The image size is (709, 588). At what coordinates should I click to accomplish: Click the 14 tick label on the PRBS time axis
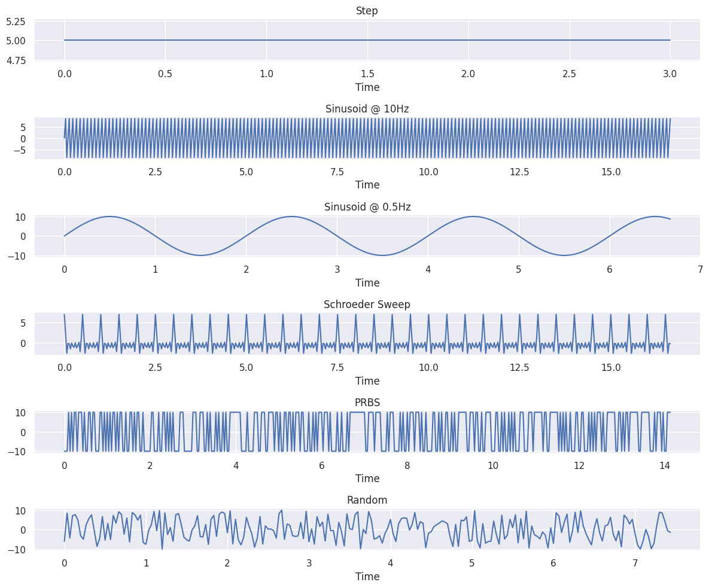coord(667,464)
